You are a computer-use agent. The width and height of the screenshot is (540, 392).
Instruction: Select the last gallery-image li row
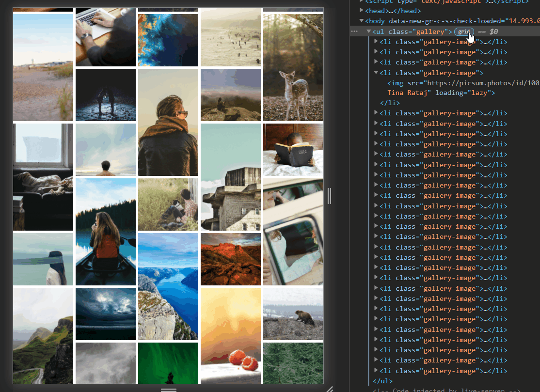tap(436, 371)
